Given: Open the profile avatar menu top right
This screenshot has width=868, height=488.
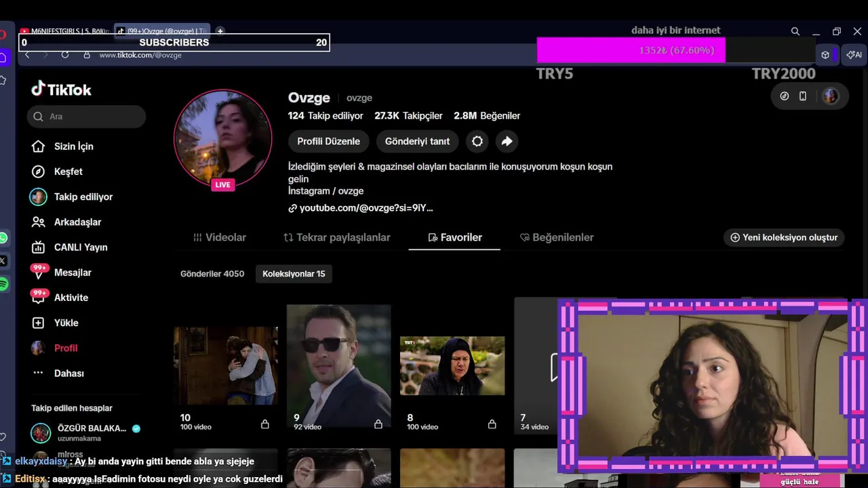Looking at the screenshot, I should click(831, 96).
